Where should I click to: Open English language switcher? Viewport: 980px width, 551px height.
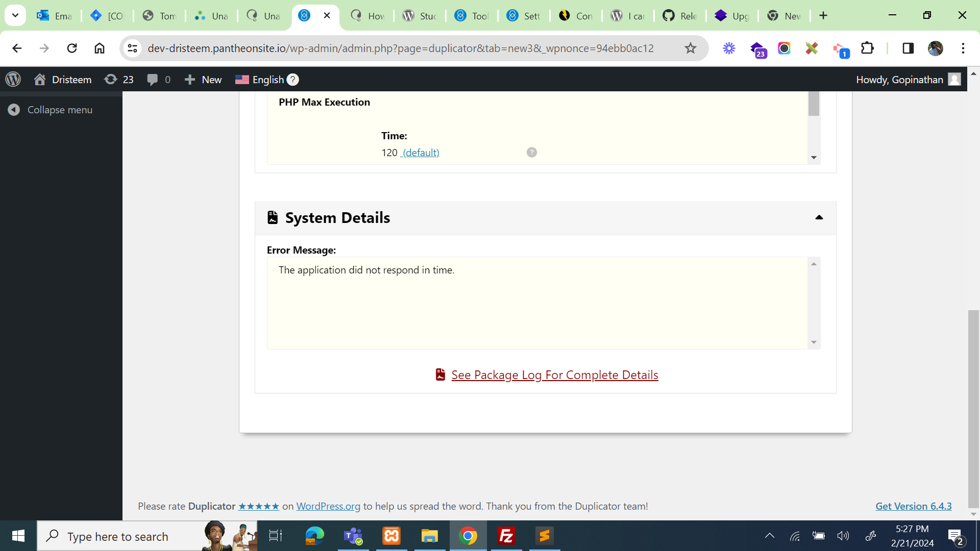[x=260, y=79]
